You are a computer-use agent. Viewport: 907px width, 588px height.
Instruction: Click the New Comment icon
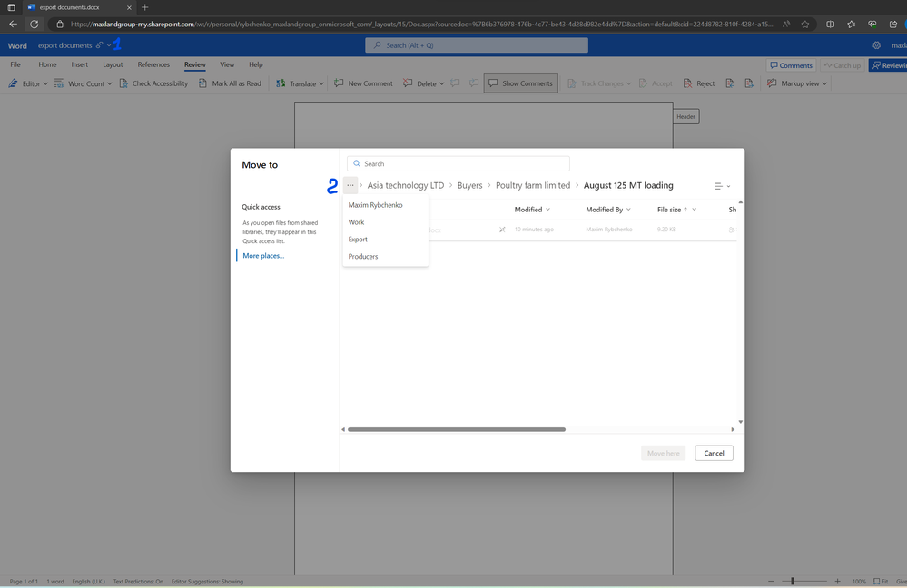pyautogui.click(x=339, y=83)
